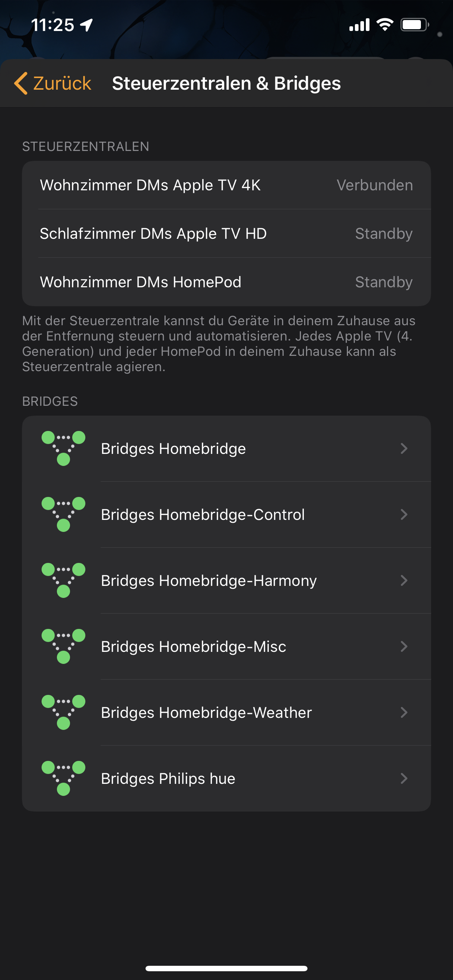Image resolution: width=453 pixels, height=980 pixels.
Task: Open the Bridges Philips hue entry
Action: coord(168,778)
